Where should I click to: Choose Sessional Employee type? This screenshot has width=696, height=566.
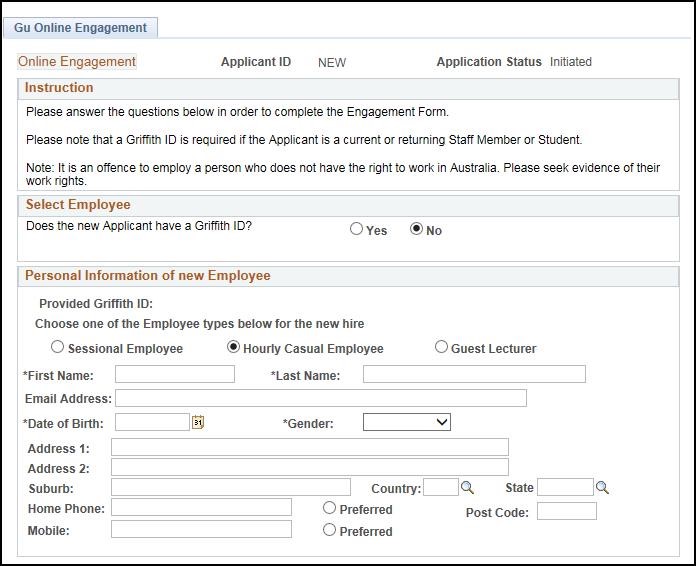click(x=58, y=348)
